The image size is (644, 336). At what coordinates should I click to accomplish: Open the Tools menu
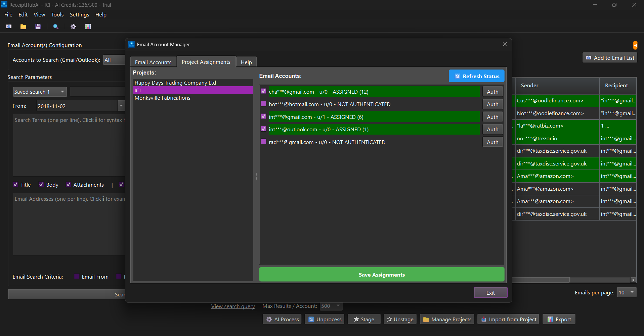[x=57, y=15]
